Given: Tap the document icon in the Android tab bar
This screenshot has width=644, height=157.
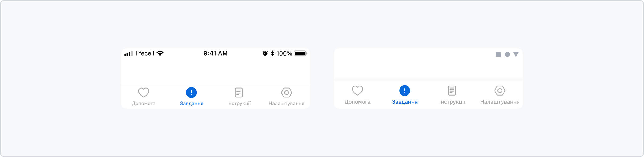Looking at the screenshot, I should (x=452, y=90).
